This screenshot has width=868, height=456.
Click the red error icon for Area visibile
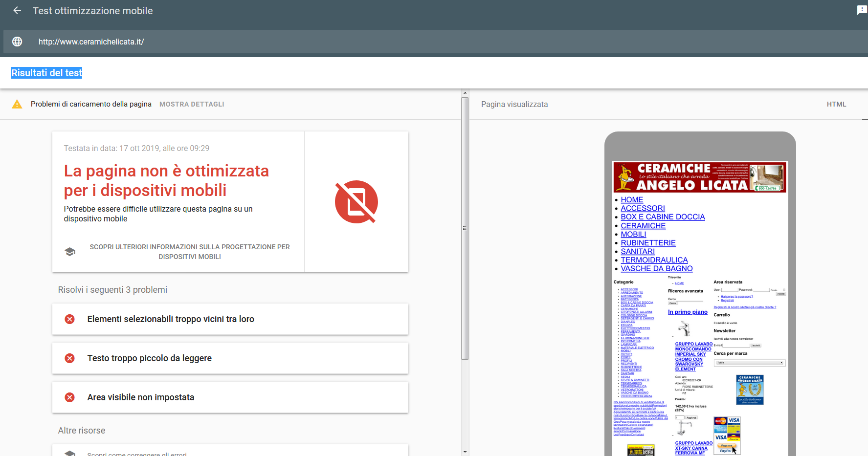coord(70,397)
